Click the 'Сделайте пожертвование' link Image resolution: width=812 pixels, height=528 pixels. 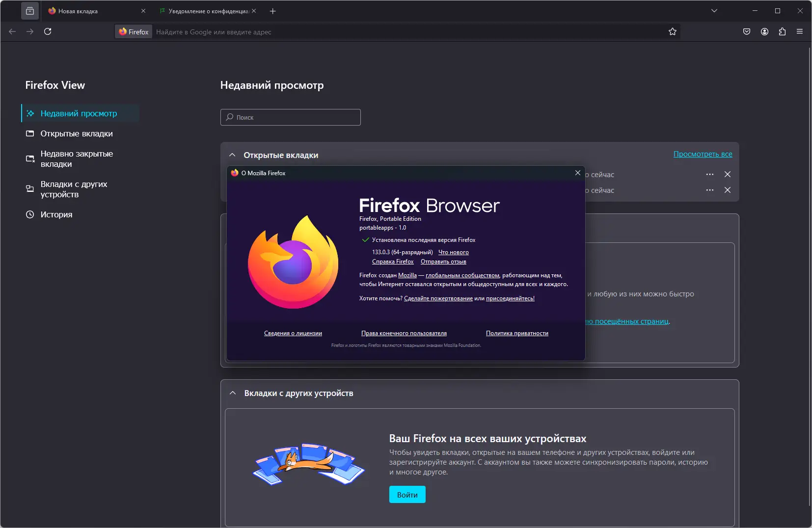[x=438, y=298]
